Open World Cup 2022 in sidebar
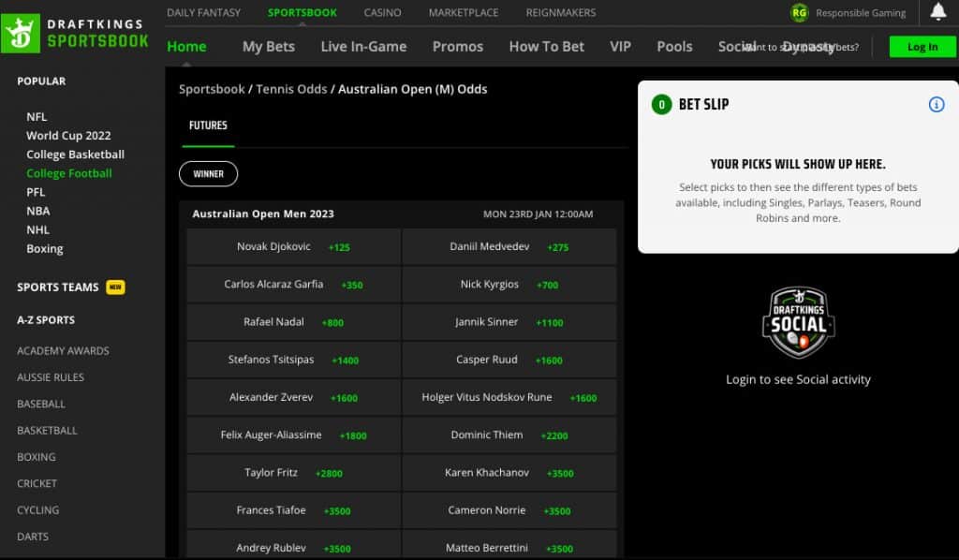 click(x=68, y=136)
